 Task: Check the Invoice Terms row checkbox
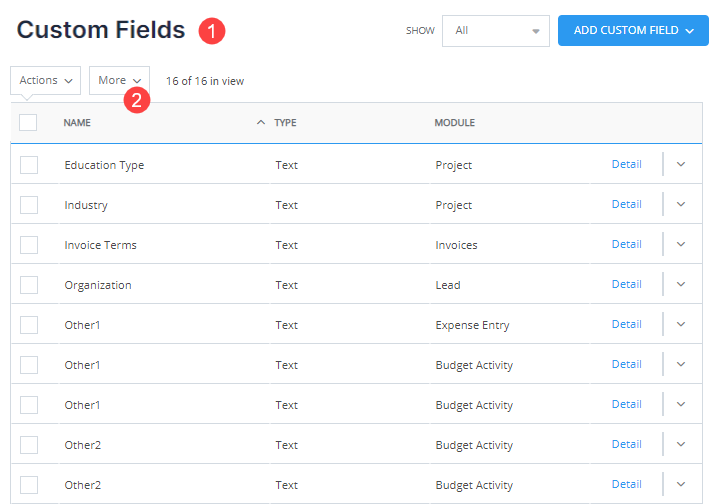point(29,245)
